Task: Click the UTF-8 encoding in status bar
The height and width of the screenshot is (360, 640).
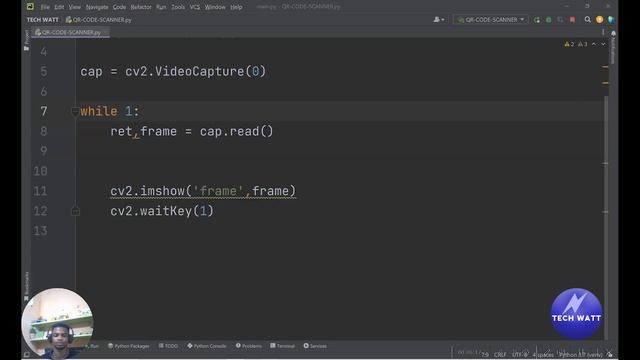Action: (520, 355)
